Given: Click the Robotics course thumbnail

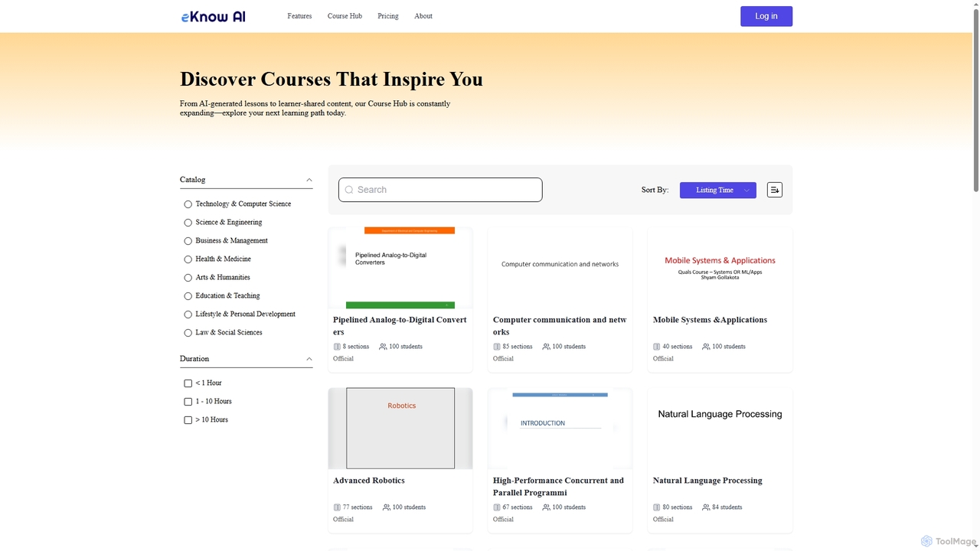Looking at the screenshot, I should (x=400, y=429).
